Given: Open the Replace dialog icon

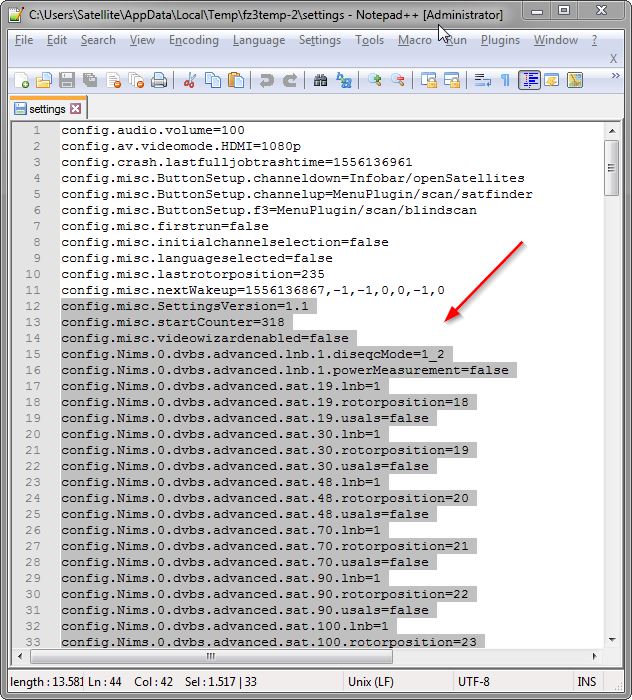Looking at the screenshot, I should [344, 81].
